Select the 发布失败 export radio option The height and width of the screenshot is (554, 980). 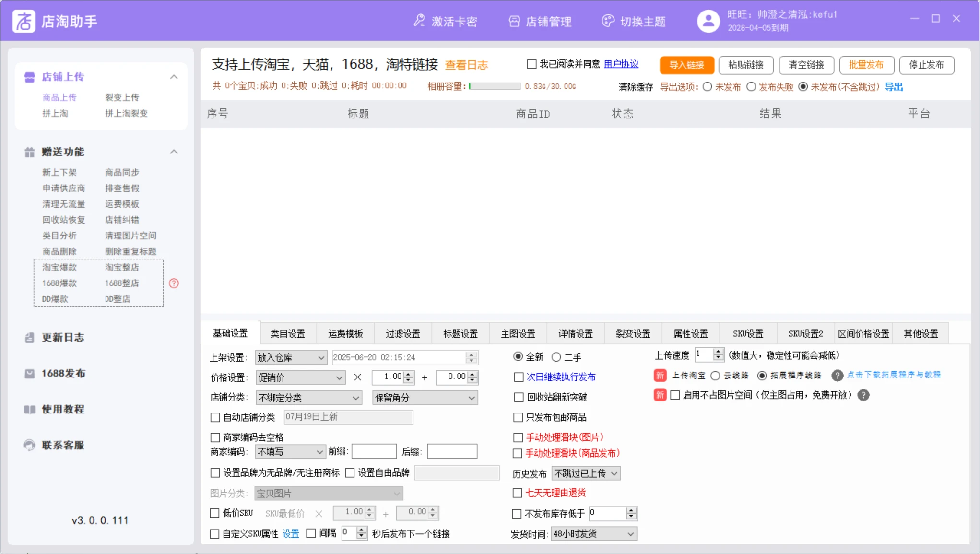pyautogui.click(x=751, y=87)
